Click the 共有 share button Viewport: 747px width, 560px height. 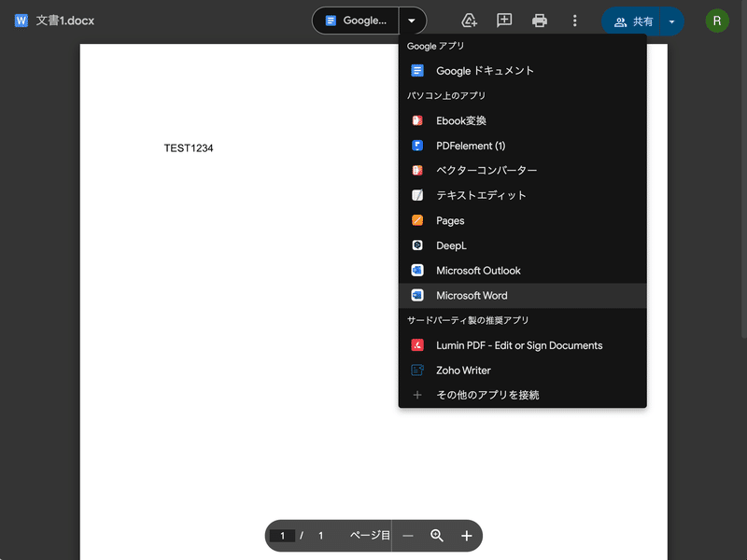[x=631, y=21]
